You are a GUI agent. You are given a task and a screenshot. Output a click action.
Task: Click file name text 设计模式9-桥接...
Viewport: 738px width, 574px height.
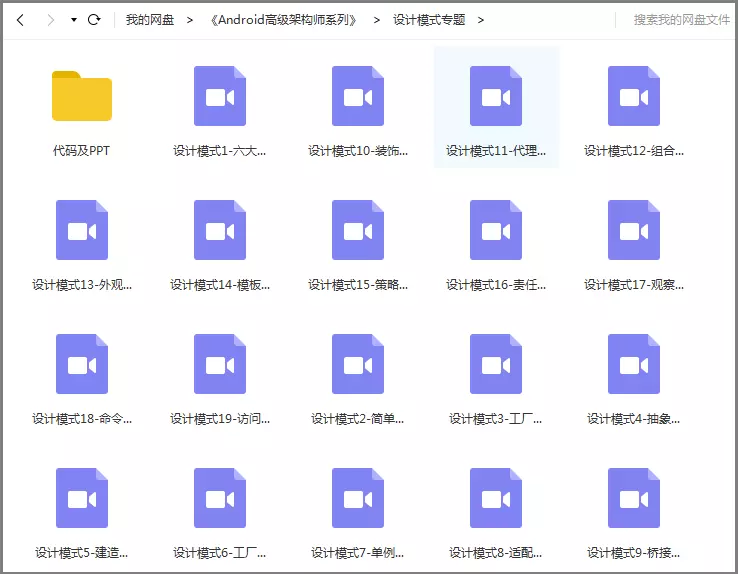tap(634, 552)
